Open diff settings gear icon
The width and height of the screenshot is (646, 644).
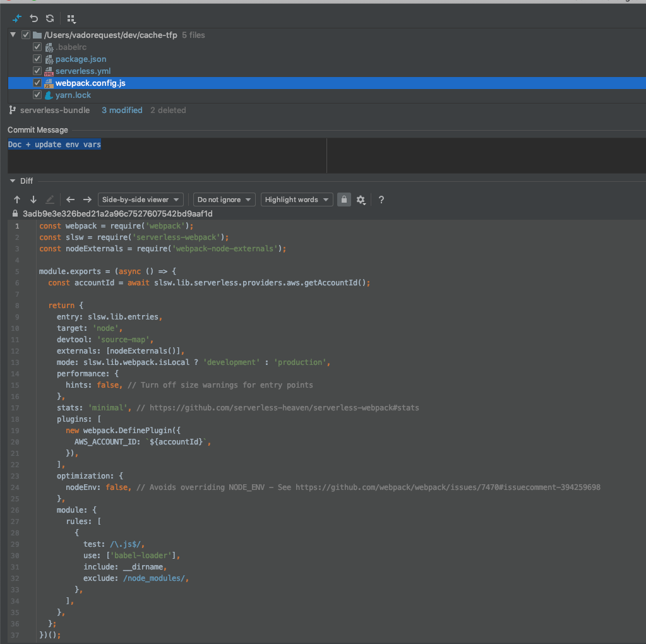[361, 200]
